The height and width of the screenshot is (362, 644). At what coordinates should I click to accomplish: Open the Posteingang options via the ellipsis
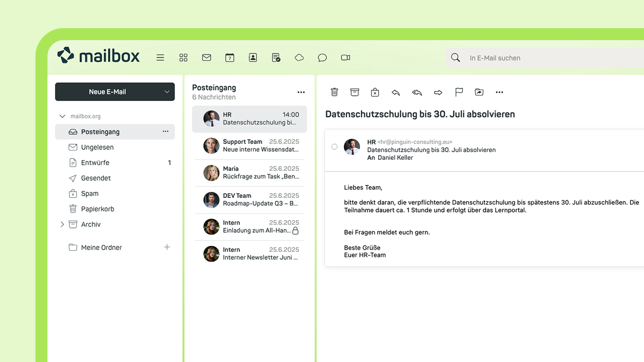pyautogui.click(x=165, y=132)
